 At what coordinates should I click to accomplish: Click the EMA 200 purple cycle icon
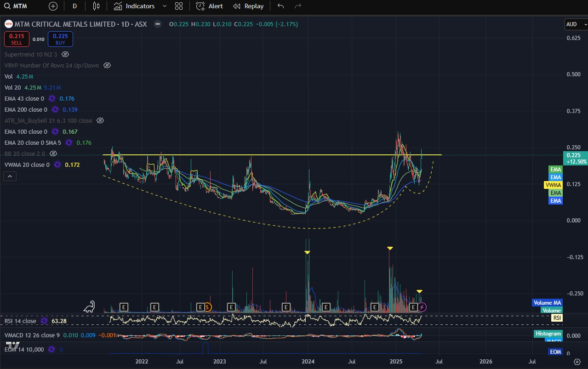click(x=55, y=109)
